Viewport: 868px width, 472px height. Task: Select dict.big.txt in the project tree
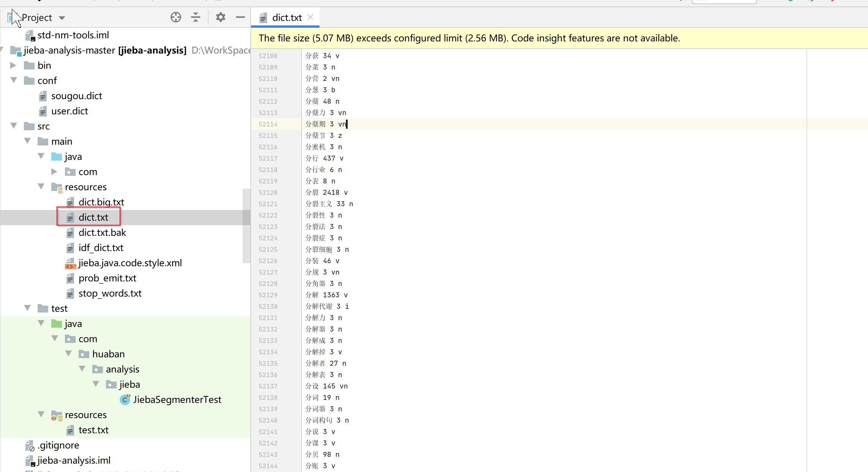(x=101, y=202)
